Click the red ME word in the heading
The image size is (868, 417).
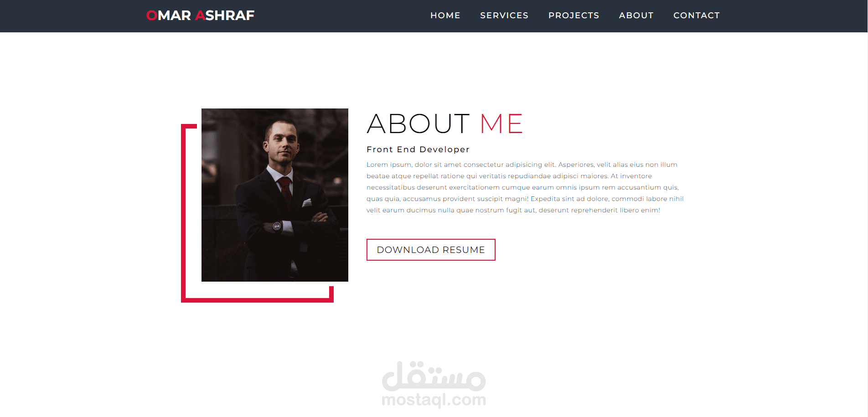pos(501,124)
